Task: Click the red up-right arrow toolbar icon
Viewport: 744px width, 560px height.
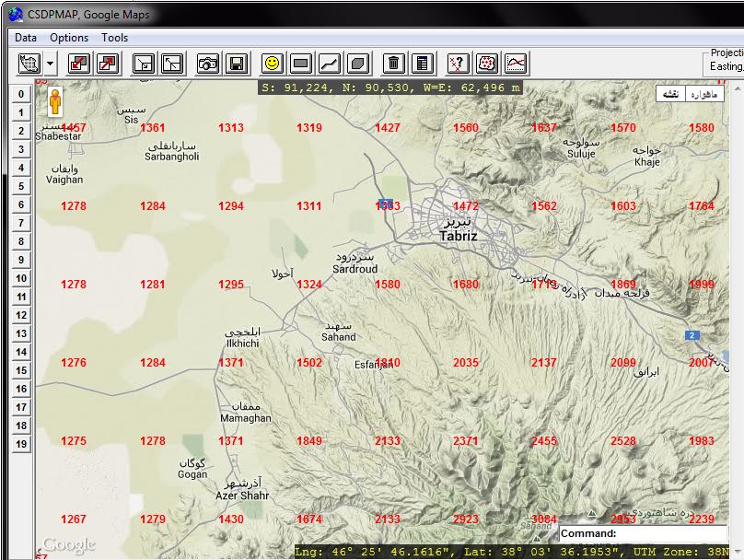Action: [x=108, y=64]
